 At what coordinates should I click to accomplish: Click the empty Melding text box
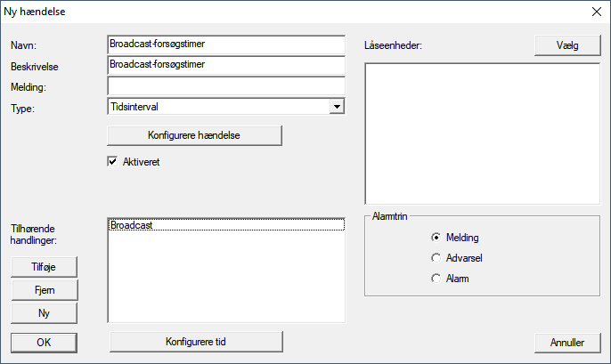224,85
